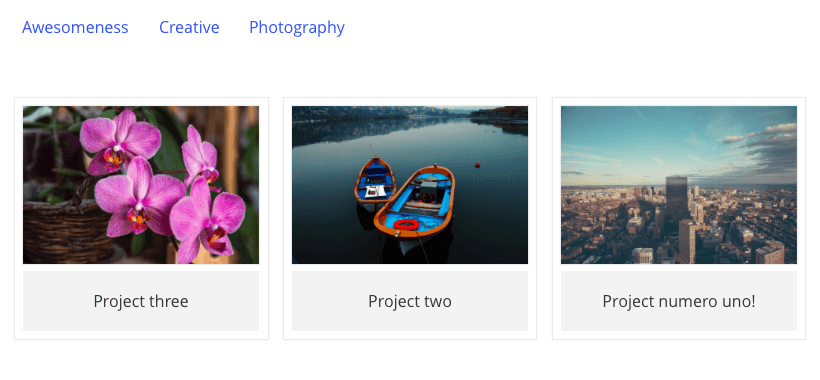Click the Project three title
The height and width of the screenshot is (380, 820).
point(141,301)
